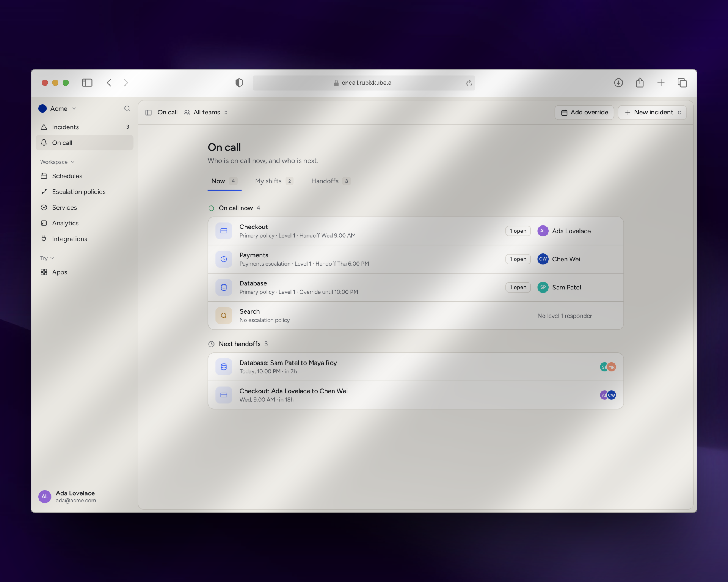This screenshot has height=582, width=728.
Task: Open the All teams filter dropdown
Action: point(206,113)
